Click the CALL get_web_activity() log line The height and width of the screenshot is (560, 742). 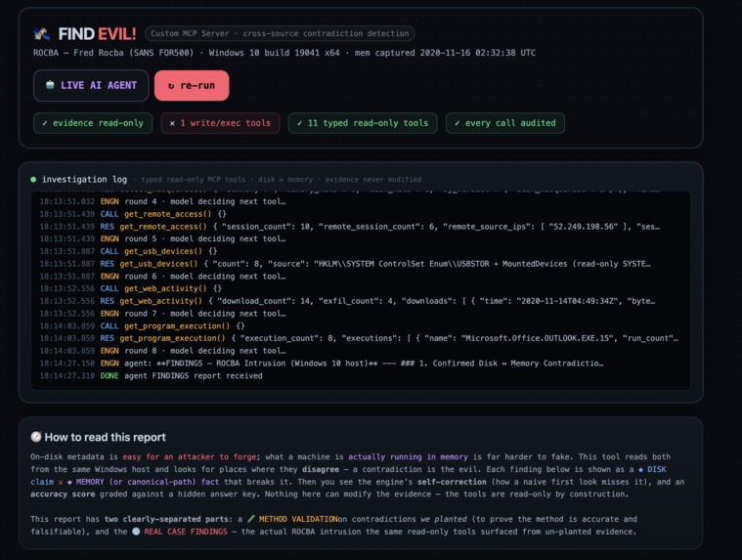click(131, 288)
